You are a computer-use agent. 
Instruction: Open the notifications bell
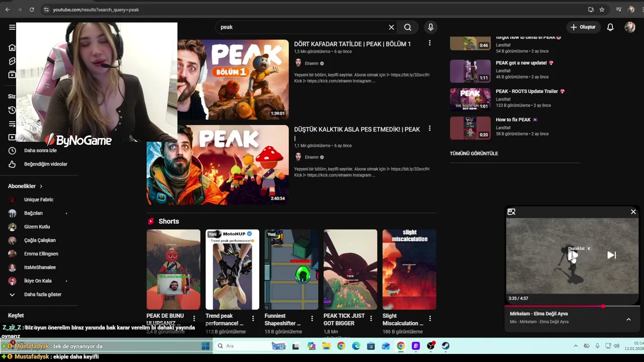pos(610,27)
